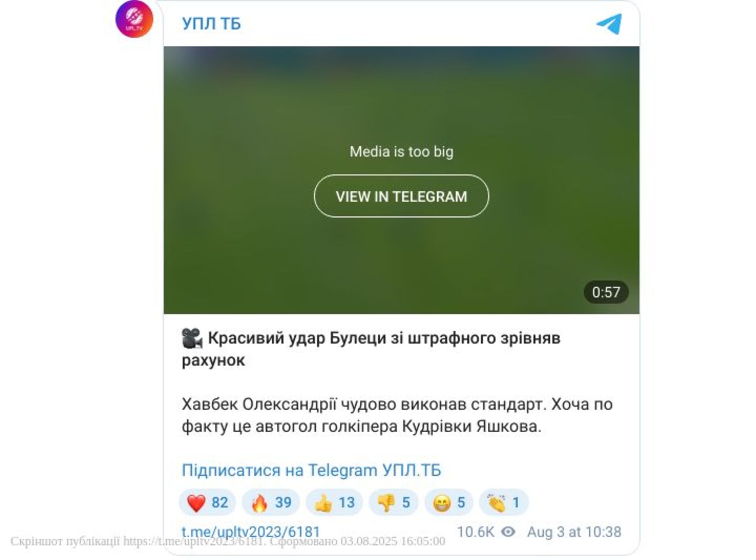This screenshot has height=560, width=756.
Task: Open the УПЛ ТБ channel avatar
Action: [134, 19]
